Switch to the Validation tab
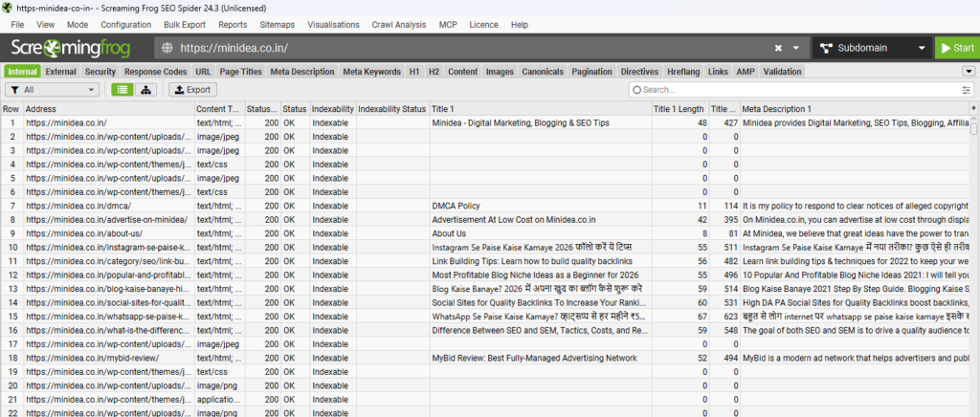 (782, 71)
